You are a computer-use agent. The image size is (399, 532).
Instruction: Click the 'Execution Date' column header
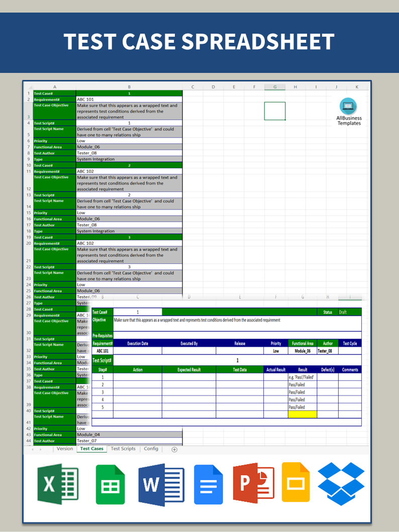point(138,343)
